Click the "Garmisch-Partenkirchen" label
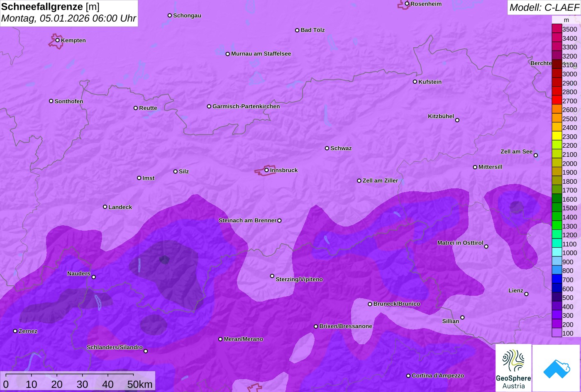The image size is (581, 392). click(246, 106)
